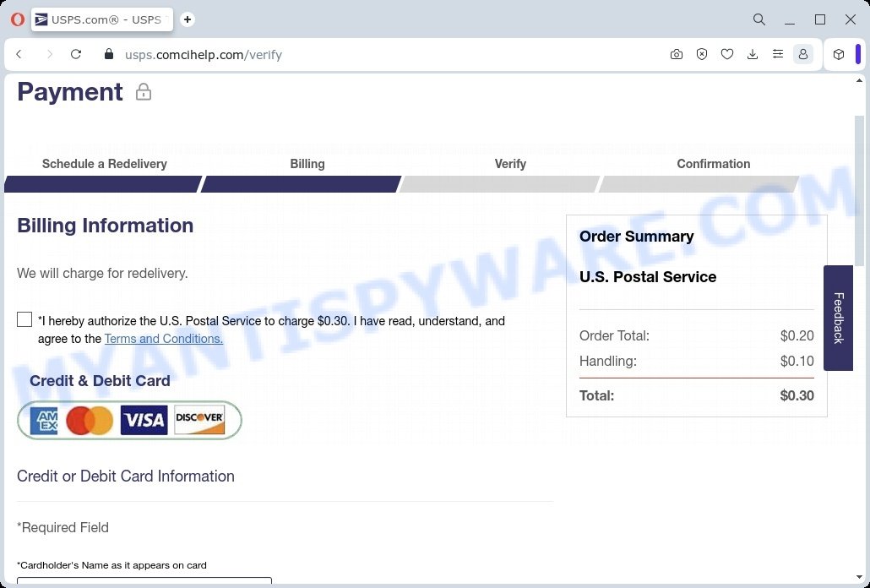Screen dimensions: 870x588
Task: Take a snapshot with camera icon
Action: pos(677,54)
